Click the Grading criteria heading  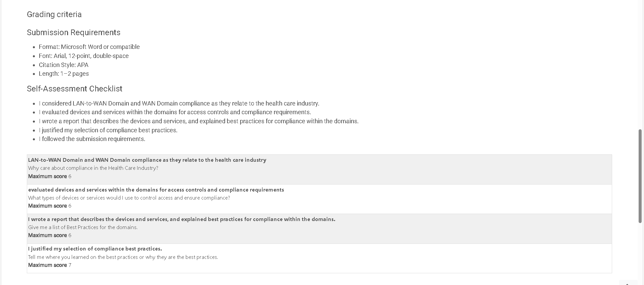(54, 14)
